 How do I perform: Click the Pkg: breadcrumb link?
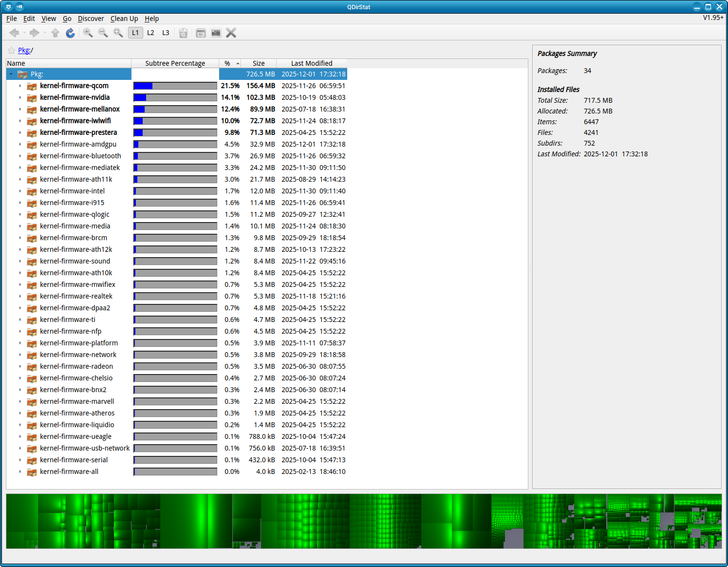[x=24, y=50]
